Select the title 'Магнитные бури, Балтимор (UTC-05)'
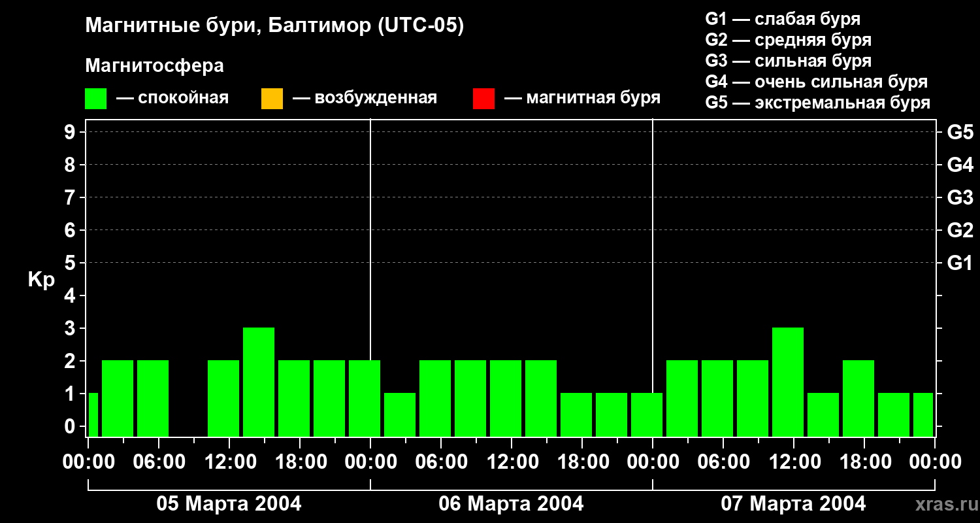This screenshot has width=980, height=523. tap(274, 26)
